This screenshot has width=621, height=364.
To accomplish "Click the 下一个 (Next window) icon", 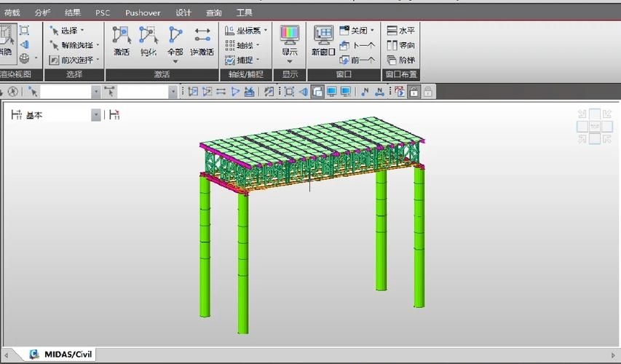I will [x=357, y=45].
